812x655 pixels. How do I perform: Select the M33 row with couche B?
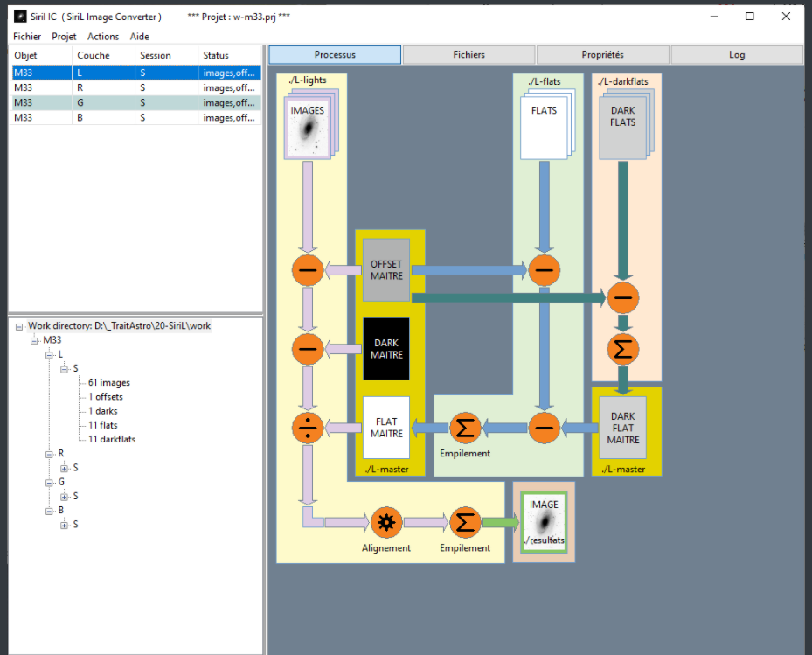tap(136, 118)
